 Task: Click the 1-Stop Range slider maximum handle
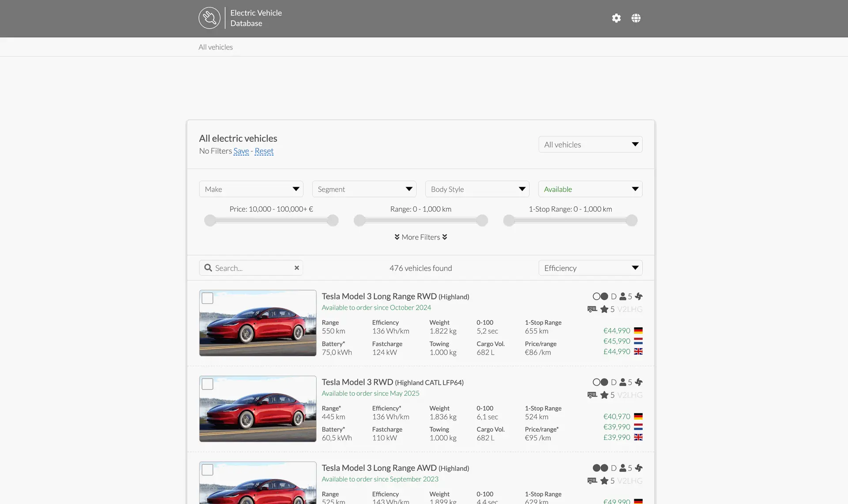[x=632, y=220]
